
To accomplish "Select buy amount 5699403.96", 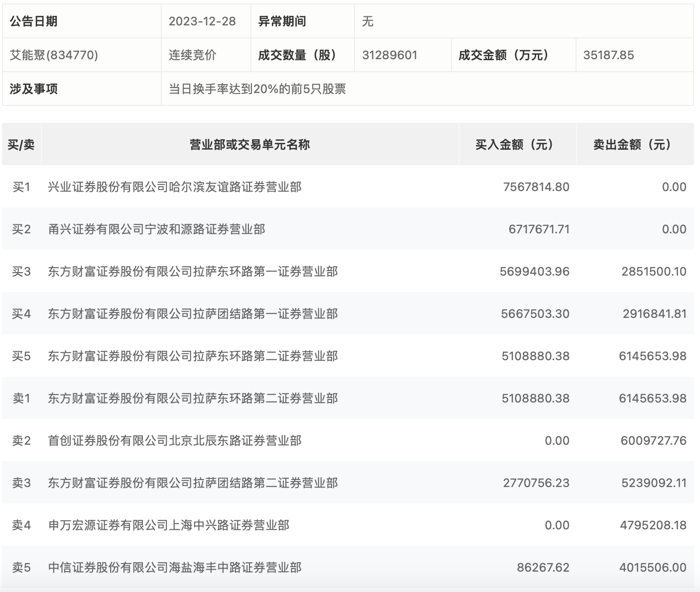I will coord(535,271).
